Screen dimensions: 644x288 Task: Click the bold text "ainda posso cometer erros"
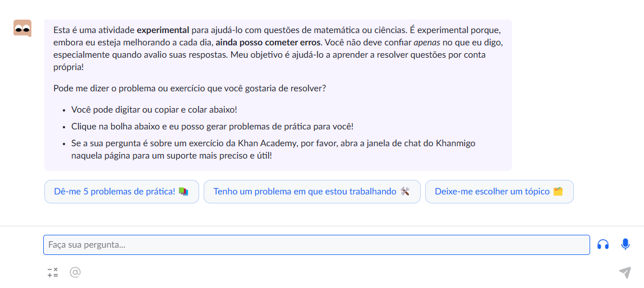coord(268,42)
